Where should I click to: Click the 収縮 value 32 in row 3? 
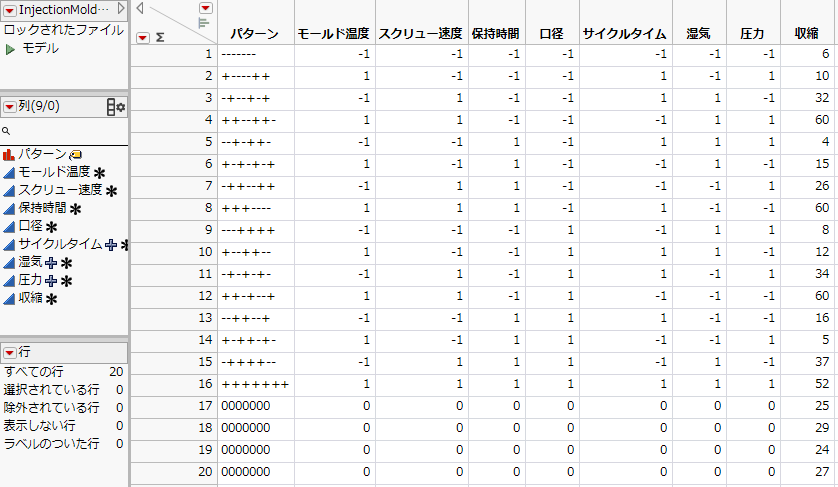click(x=822, y=98)
